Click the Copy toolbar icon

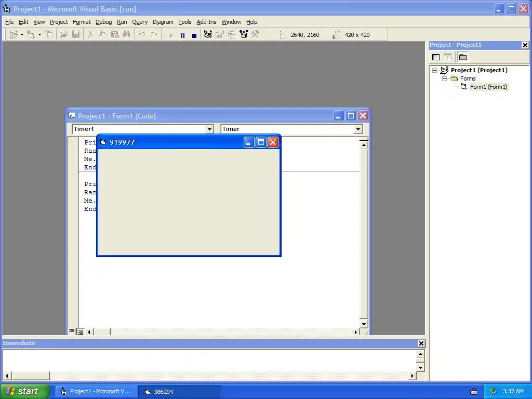pos(102,35)
